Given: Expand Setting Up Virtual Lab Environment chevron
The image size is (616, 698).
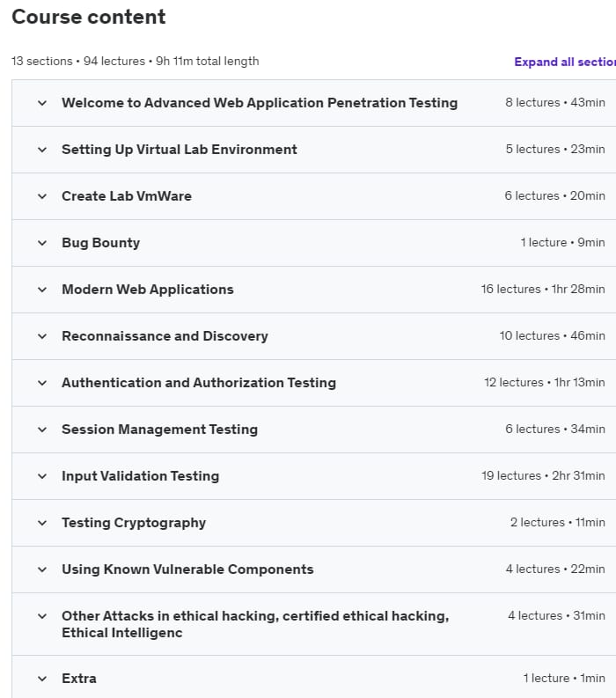Looking at the screenshot, I should (x=42, y=150).
